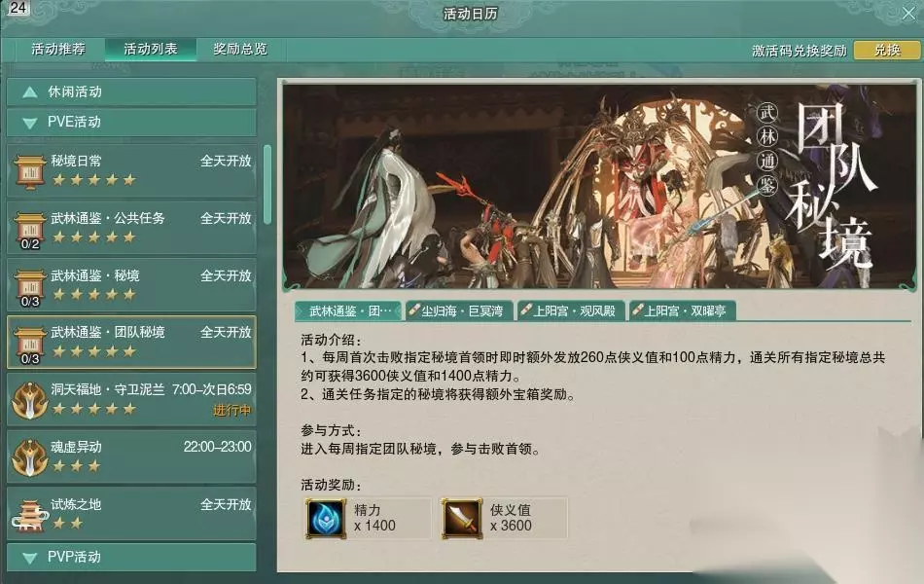
Task: Click the 武林通鉴·秘境 0/3 icon
Action: [x=29, y=287]
